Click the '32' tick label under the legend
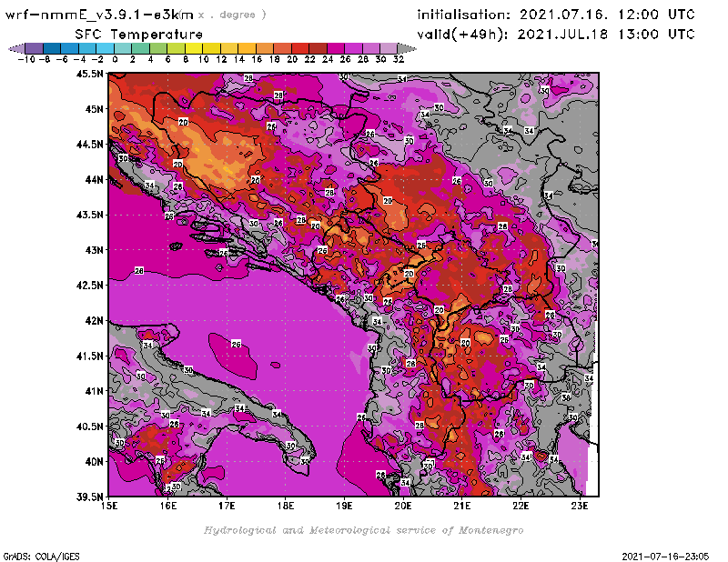Screen dimensions: 728x562 (399, 59)
